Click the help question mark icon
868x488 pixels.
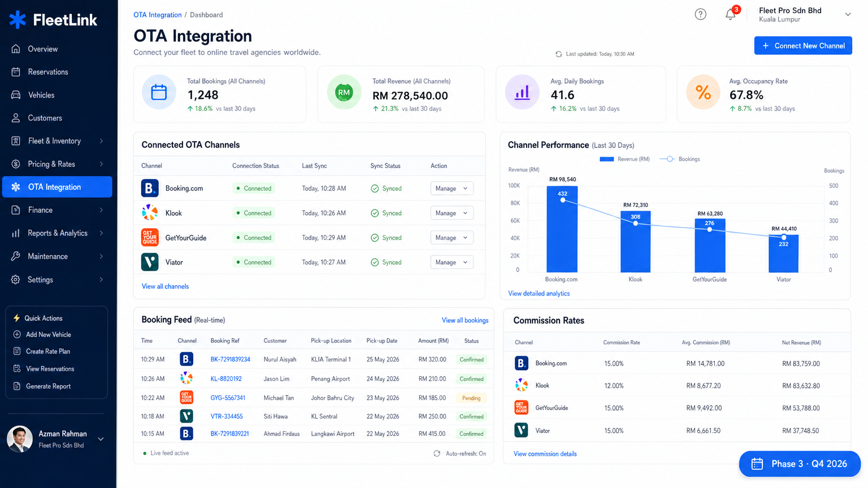pos(701,14)
